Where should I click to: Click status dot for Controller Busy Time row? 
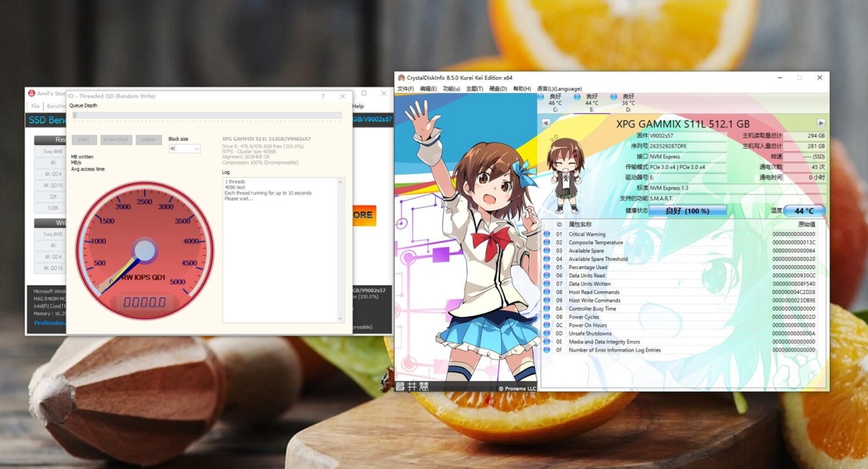click(x=547, y=309)
